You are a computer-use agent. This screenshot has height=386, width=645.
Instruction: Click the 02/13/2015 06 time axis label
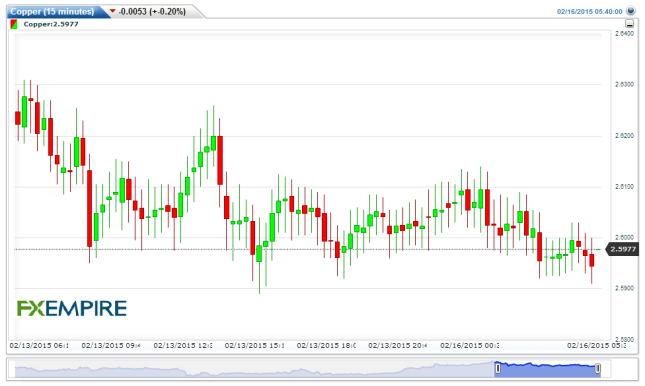tap(39, 345)
